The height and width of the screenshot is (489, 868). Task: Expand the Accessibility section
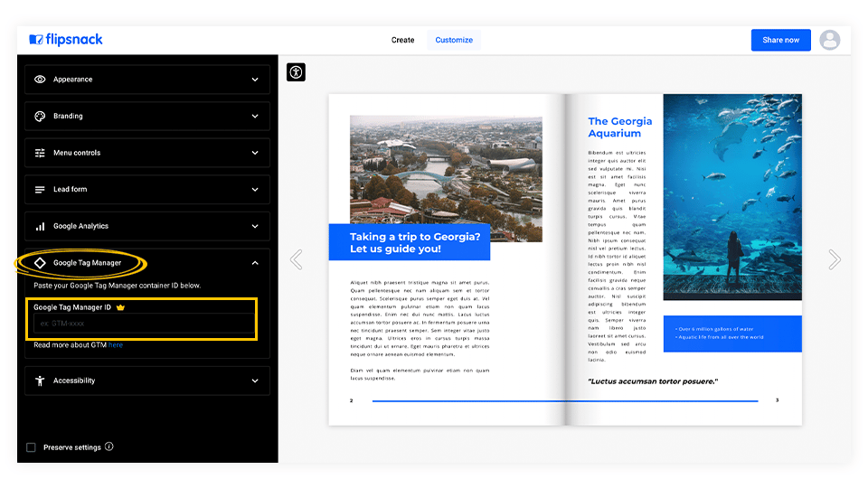click(147, 381)
